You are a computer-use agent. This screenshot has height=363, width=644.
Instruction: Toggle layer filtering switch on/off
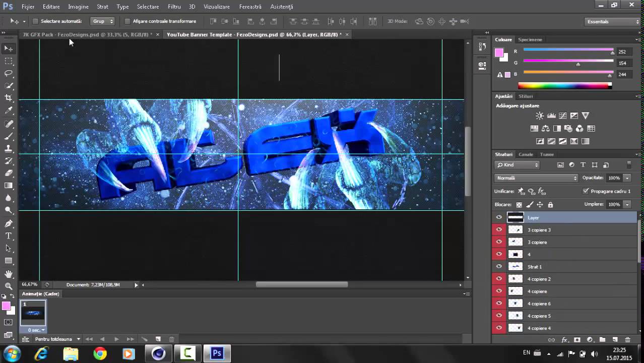pos(629,165)
